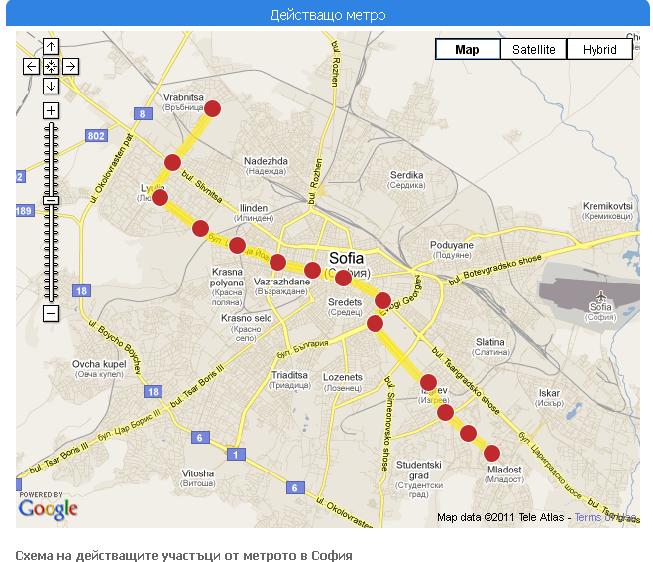Click the Ovcha kupel district label

click(99, 369)
